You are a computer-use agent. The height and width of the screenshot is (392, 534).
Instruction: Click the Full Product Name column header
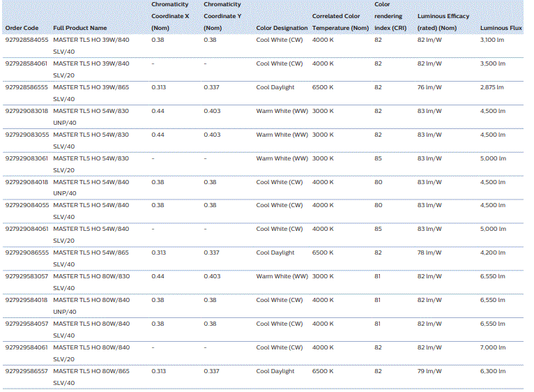(80, 28)
